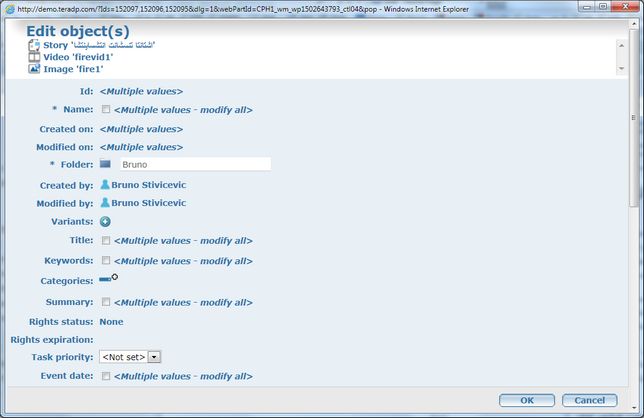
Task: Click the Story document icon
Action: point(34,45)
